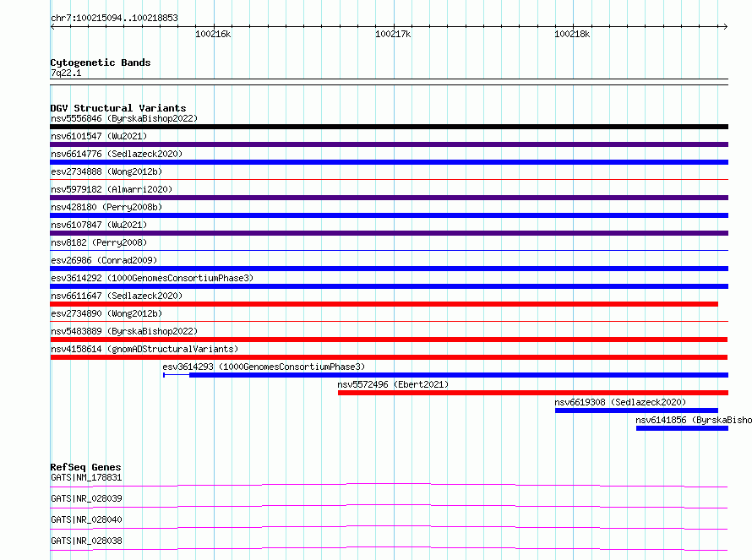The height and width of the screenshot is (560, 752).
Task: Open nsv6614776 (Sedlazeck2020) label
Action: (x=117, y=154)
